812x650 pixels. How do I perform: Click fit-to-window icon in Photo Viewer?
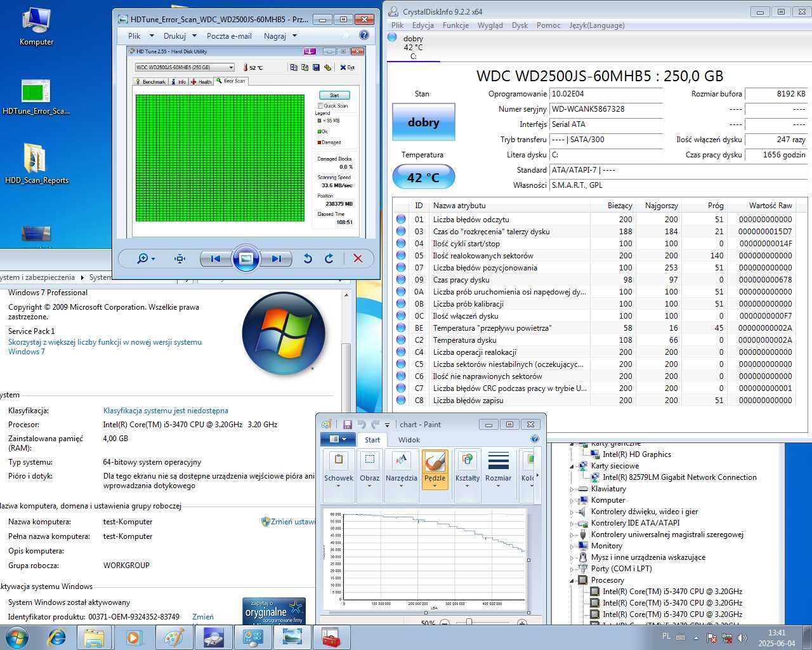pyautogui.click(x=180, y=258)
